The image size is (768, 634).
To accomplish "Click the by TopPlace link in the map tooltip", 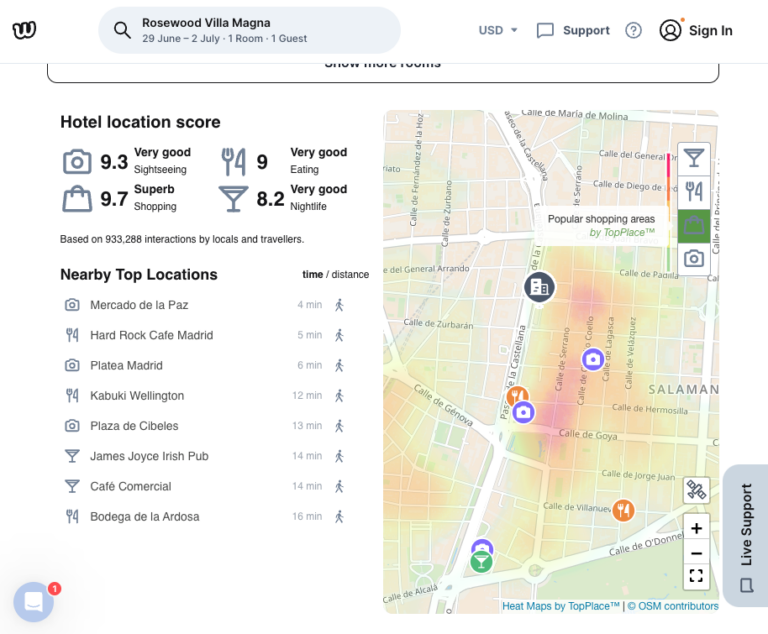I will [x=622, y=232].
